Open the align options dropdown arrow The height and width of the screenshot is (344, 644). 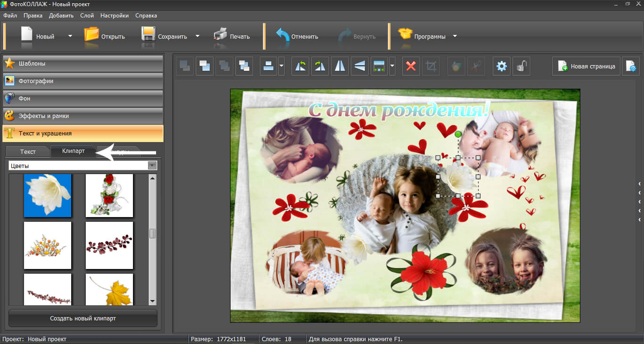(281, 66)
